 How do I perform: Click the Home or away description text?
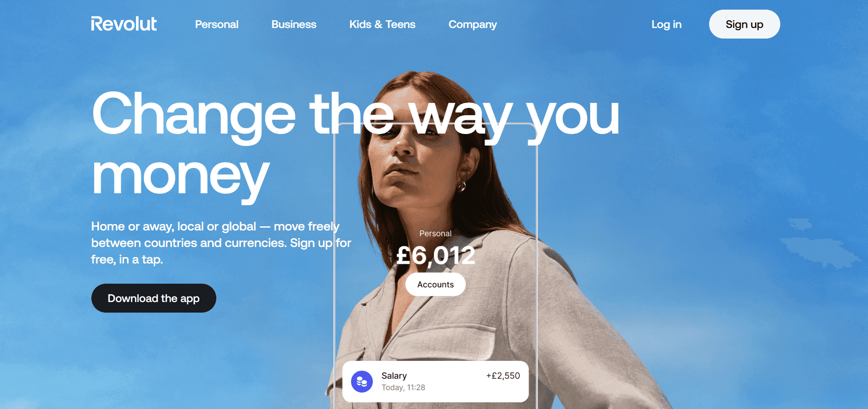[x=221, y=243]
